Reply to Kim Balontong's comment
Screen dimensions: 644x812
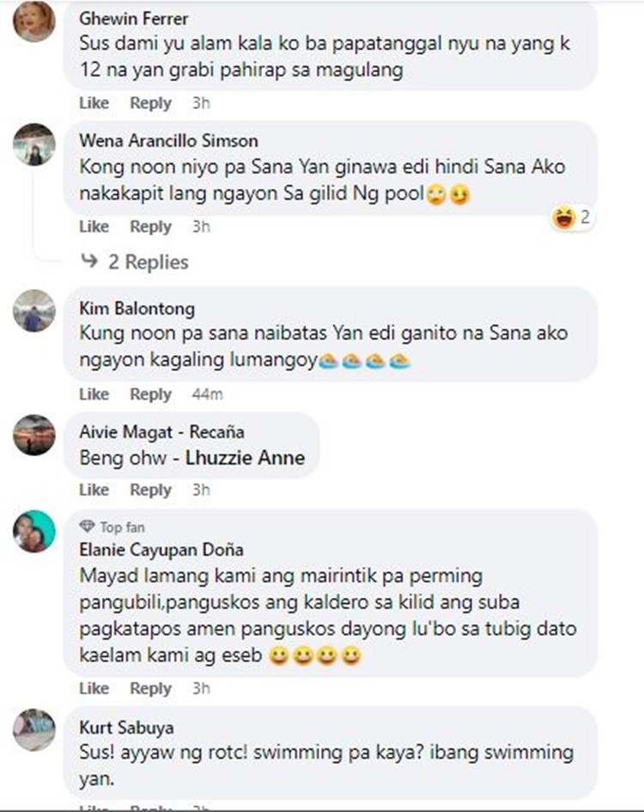click(x=150, y=394)
